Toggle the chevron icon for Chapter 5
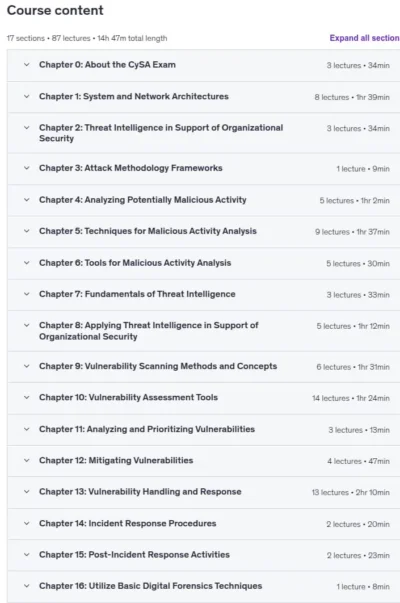The width and height of the screenshot is (400, 603). tap(27, 231)
